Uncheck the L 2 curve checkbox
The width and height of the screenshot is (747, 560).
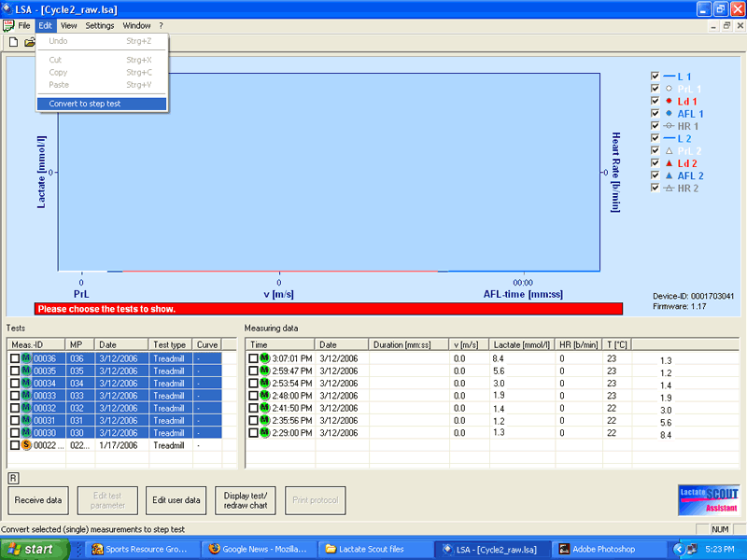pyautogui.click(x=655, y=138)
